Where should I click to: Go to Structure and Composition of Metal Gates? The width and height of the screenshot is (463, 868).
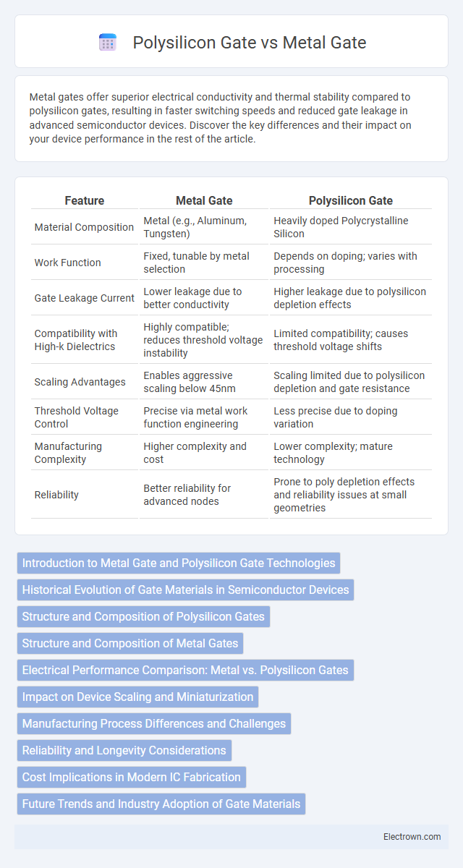(130, 643)
